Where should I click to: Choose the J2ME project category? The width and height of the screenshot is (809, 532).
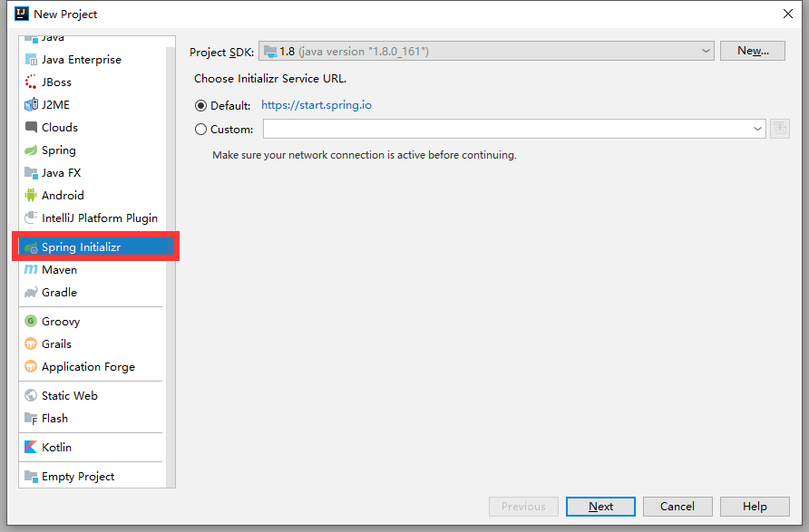[x=28, y=104]
